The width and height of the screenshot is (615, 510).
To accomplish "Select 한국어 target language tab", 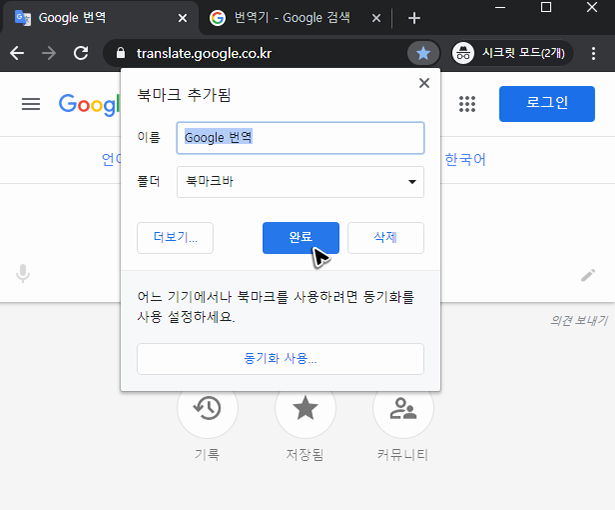I will 465,159.
